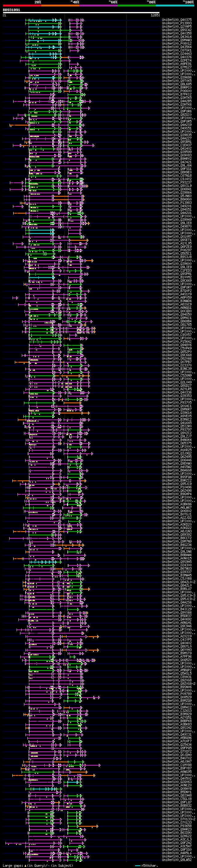Select the UniRef100_Q4A2B5 row label
This screenshot has width=197, height=868.
[177, 101]
